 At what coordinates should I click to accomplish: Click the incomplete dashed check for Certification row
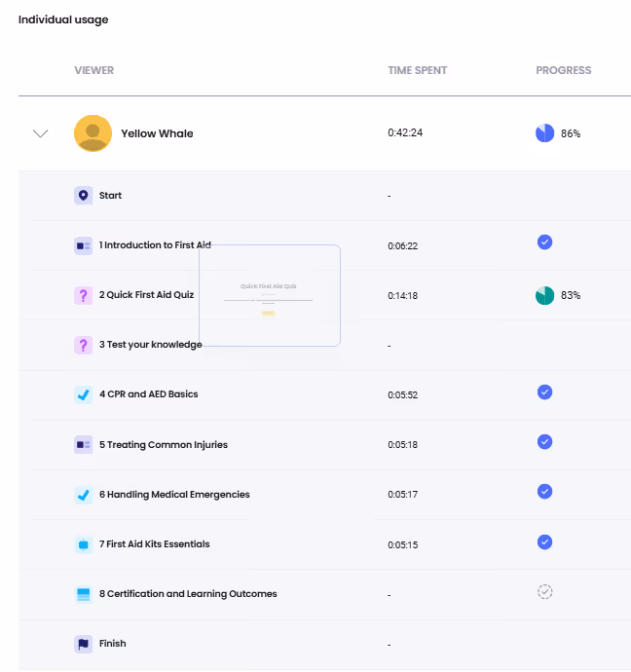point(545,592)
